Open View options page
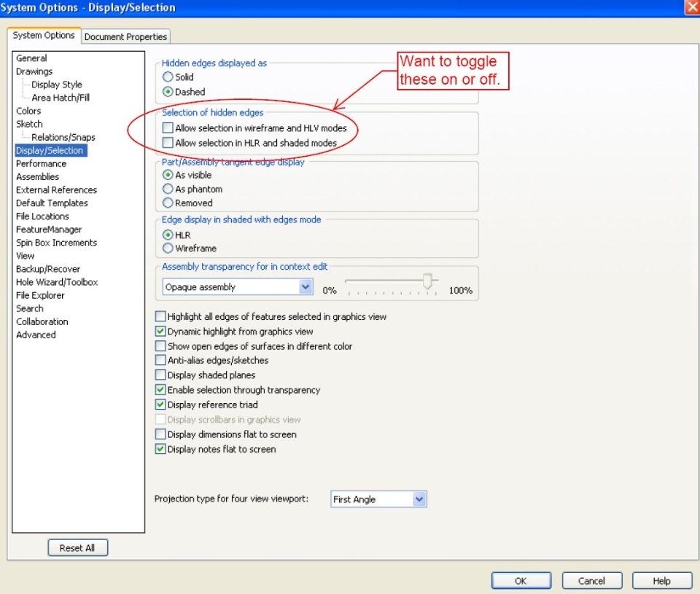This screenshot has height=594, width=700. point(25,256)
